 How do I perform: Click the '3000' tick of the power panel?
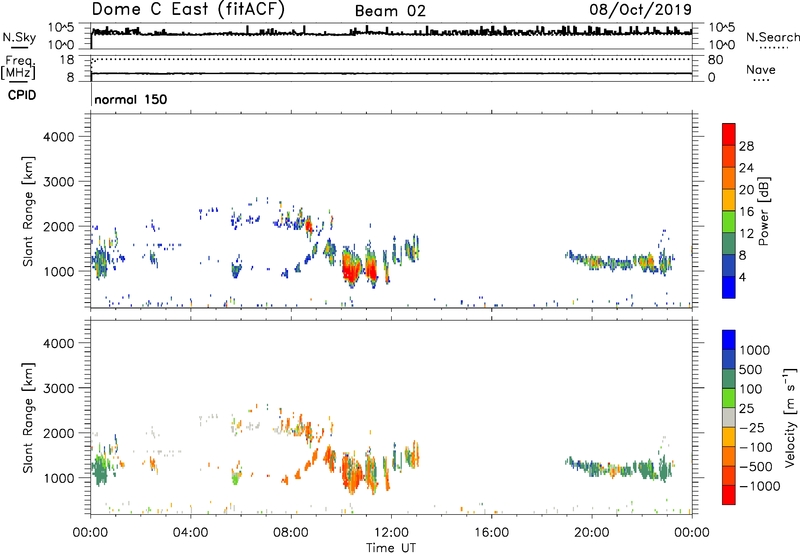coord(58,182)
